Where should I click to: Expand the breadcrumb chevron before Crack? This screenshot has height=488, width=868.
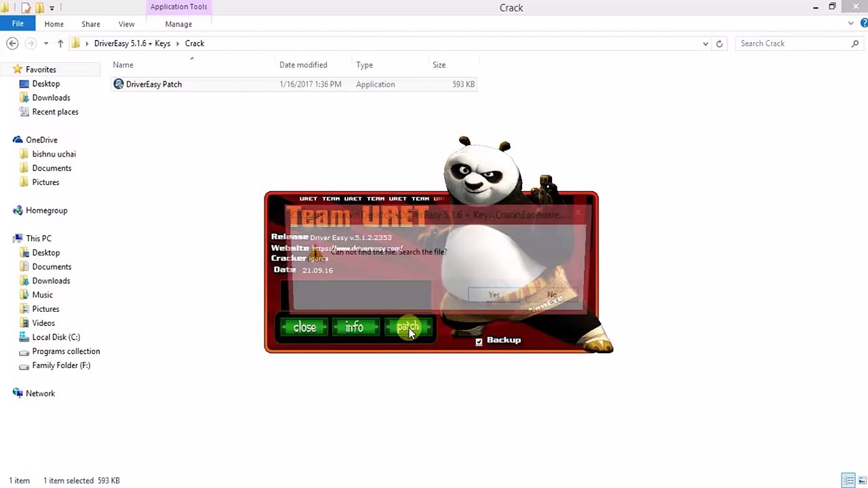pyautogui.click(x=178, y=43)
